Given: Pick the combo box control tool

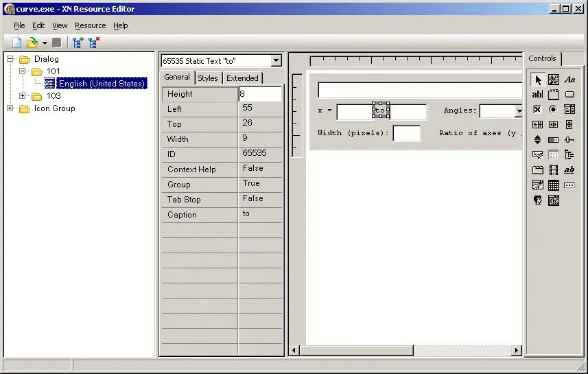Looking at the screenshot, I should tap(569, 110).
